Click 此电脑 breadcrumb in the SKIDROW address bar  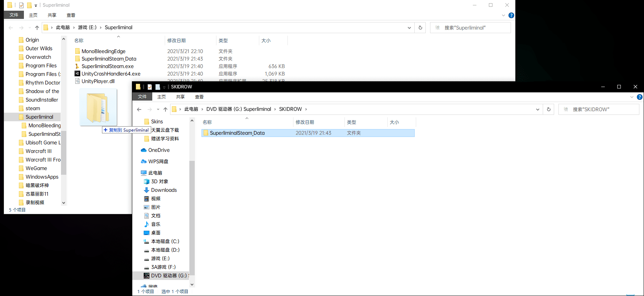(x=191, y=109)
